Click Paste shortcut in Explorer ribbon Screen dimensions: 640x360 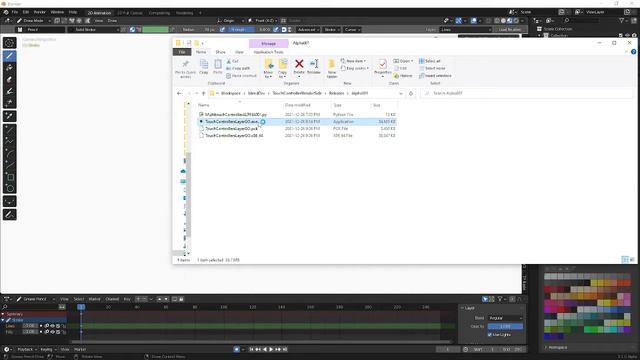tap(241, 76)
